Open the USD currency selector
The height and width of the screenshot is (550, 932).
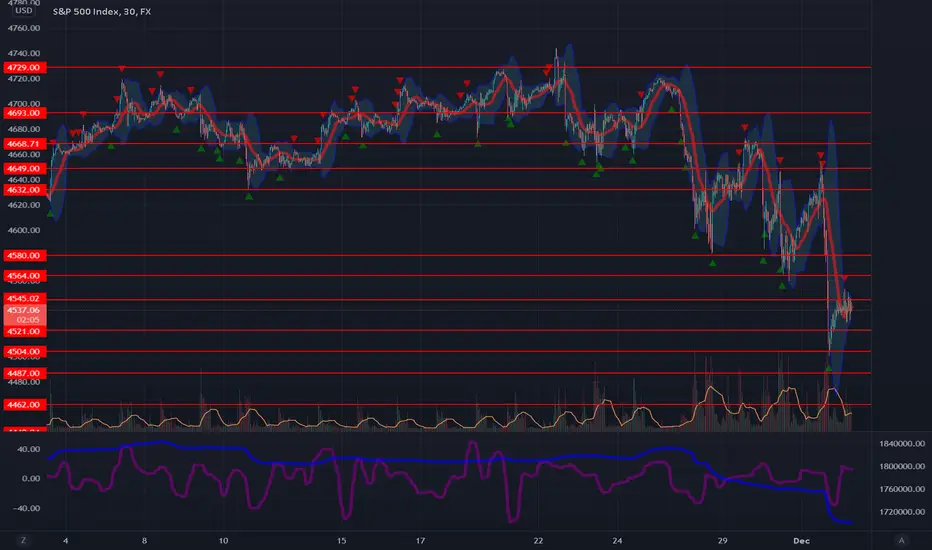pos(24,11)
